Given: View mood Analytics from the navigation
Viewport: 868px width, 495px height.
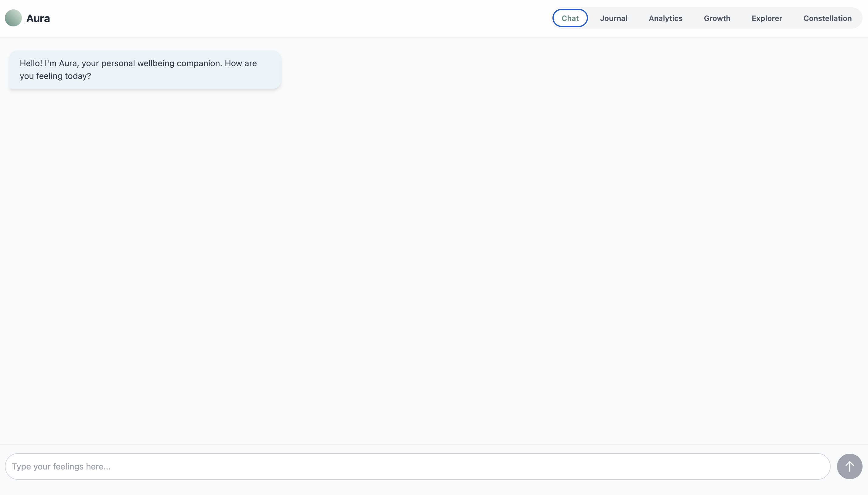Looking at the screenshot, I should pos(665,18).
